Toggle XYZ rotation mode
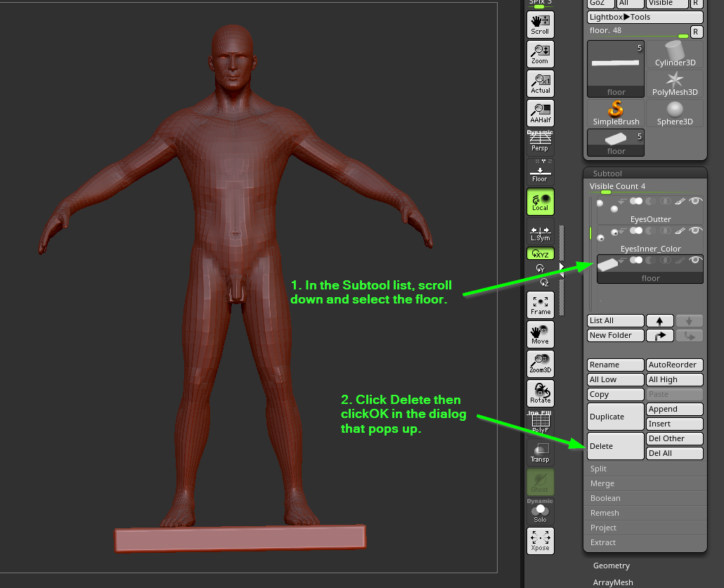Viewport: 724px width, 588px height. [541, 254]
